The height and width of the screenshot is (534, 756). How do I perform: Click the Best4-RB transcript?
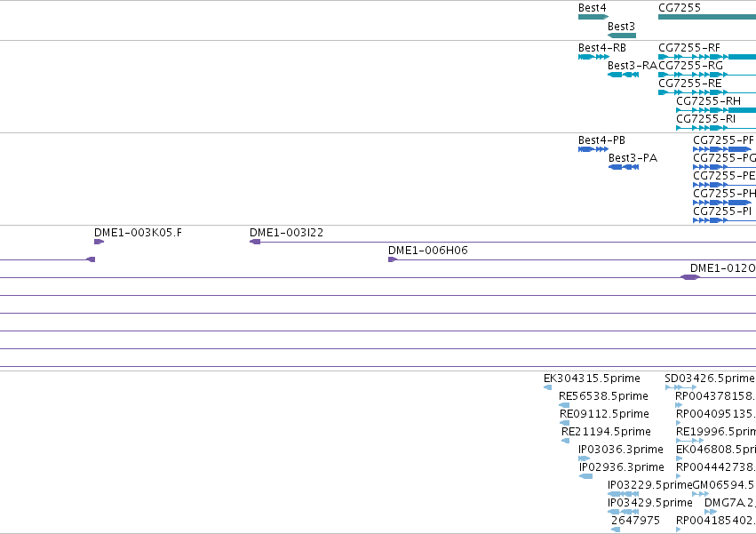click(593, 57)
